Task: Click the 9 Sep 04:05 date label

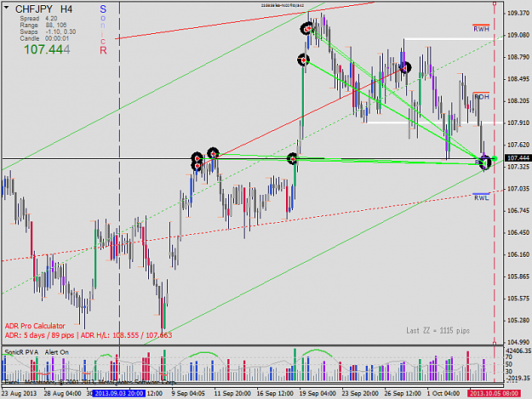Action: [x=188, y=394]
